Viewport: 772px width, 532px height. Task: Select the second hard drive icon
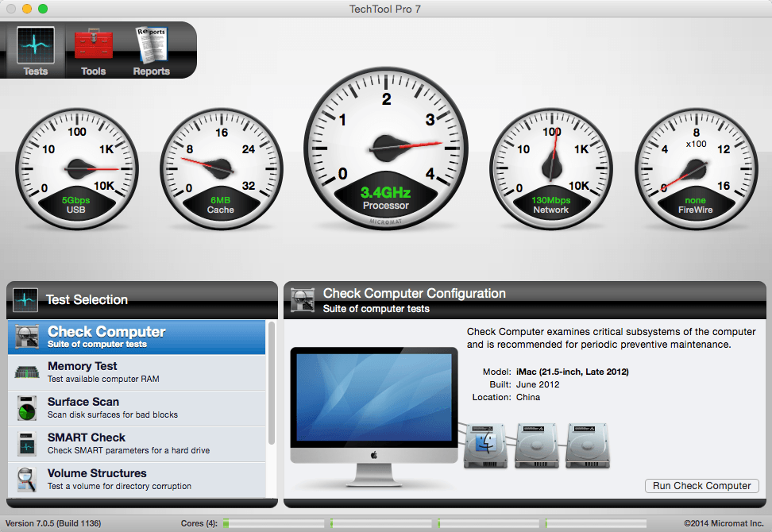coord(537,445)
